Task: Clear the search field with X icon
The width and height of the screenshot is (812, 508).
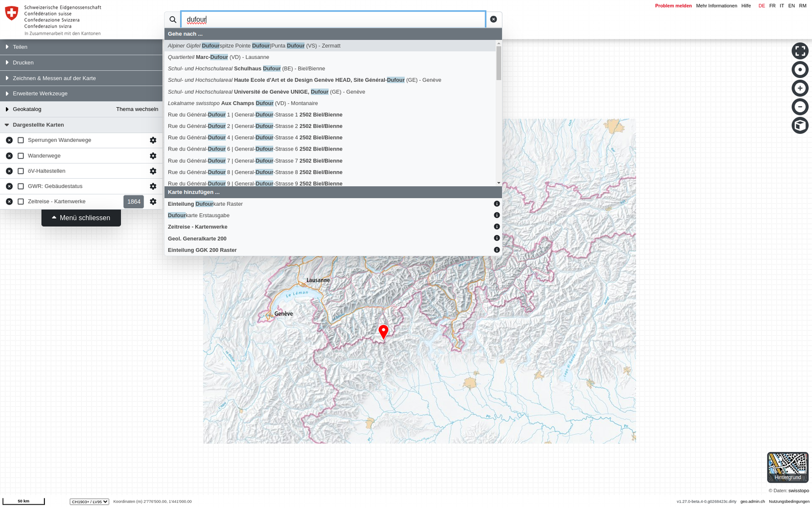Action: tap(493, 19)
